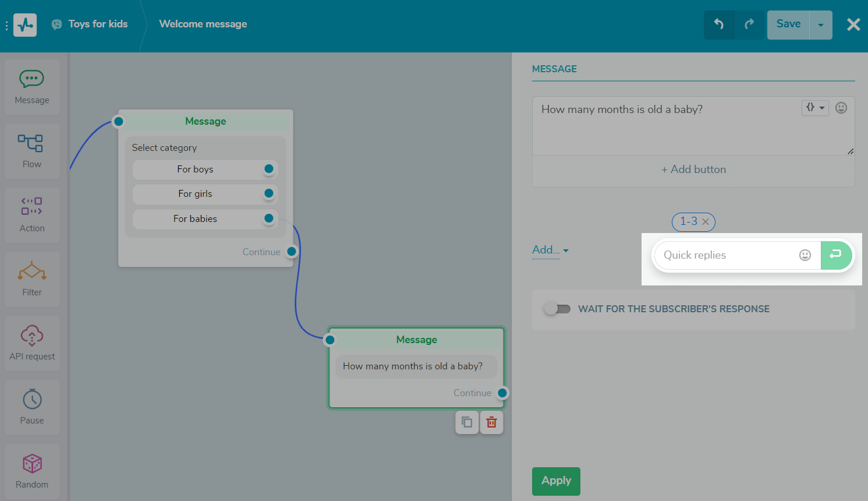The height and width of the screenshot is (501, 868).
Task: Click the For girls connector dot
Action: pyautogui.click(x=269, y=193)
